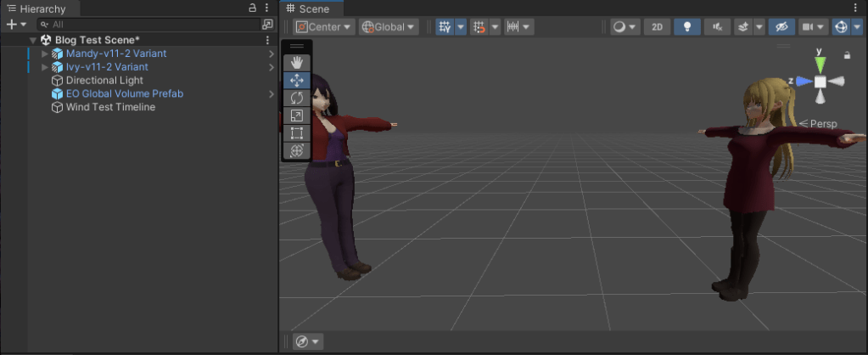Image resolution: width=868 pixels, height=355 pixels.
Task: Select the combined Transform tool
Action: coord(297,150)
